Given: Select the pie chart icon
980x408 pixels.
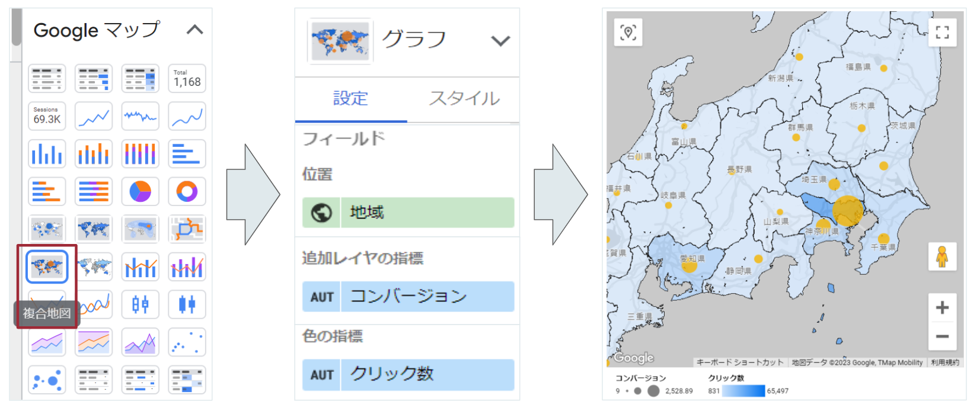Looking at the screenshot, I should 141,191.
